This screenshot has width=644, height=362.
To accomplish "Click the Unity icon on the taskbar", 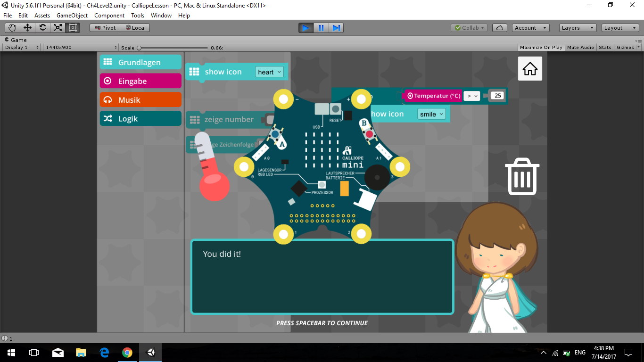I will coord(150,353).
